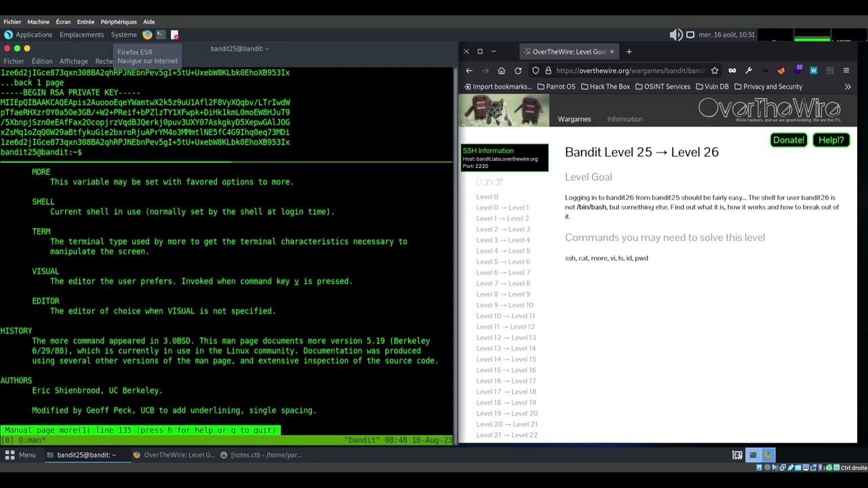Open the Level 0 link
Viewport: 868px width, 488px height.
coord(487,197)
